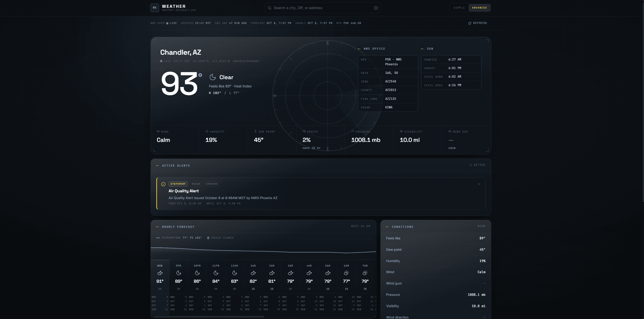Click the Humidity stat icon
The width and height of the screenshot is (644, 319).
[207, 131]
